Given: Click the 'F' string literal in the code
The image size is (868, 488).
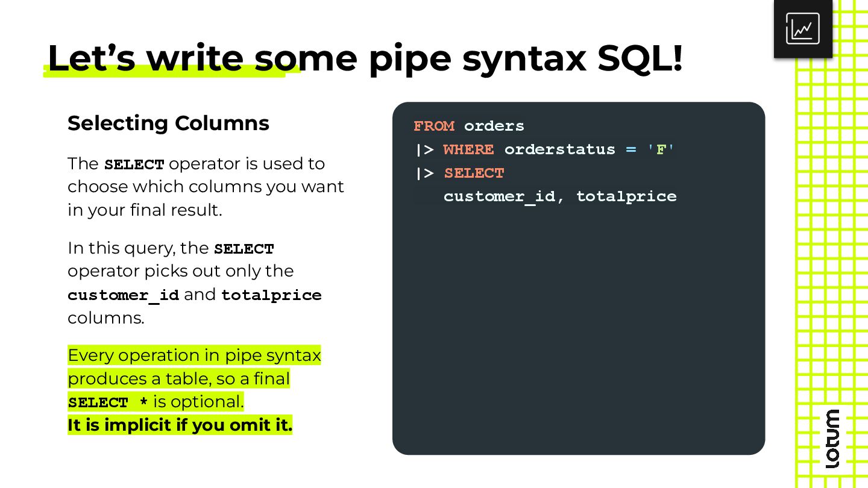Looking at the screenshot, I should (x=661, y=149).
